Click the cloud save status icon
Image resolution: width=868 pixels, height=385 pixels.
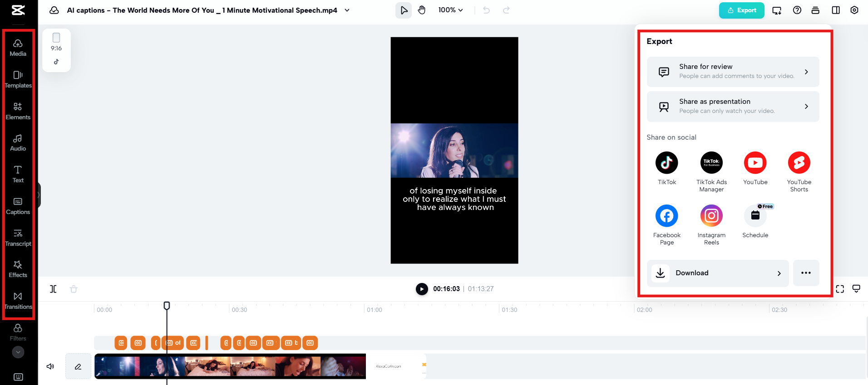coord(54,10)
